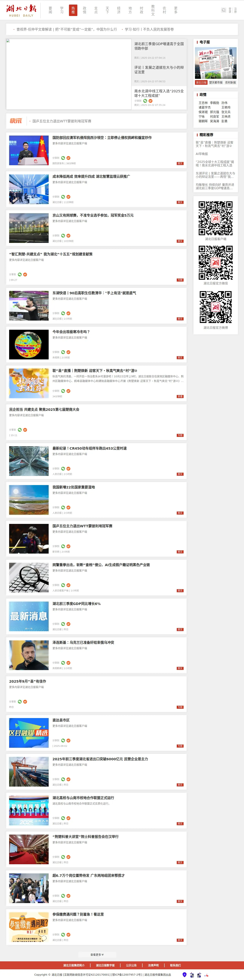Click official name 王忠林 in 政情
The width and height of the screenshot is (244, 980).
(203, 103)
